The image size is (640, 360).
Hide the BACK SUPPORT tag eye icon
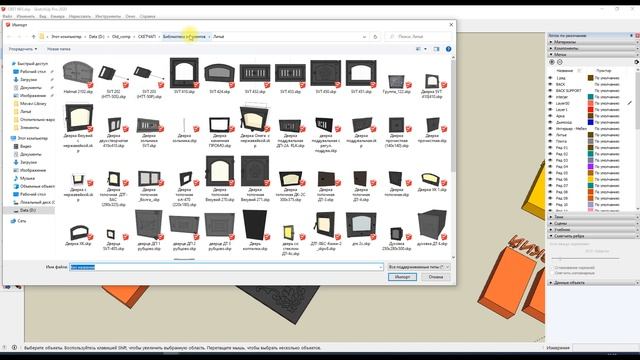click(550, 91)
